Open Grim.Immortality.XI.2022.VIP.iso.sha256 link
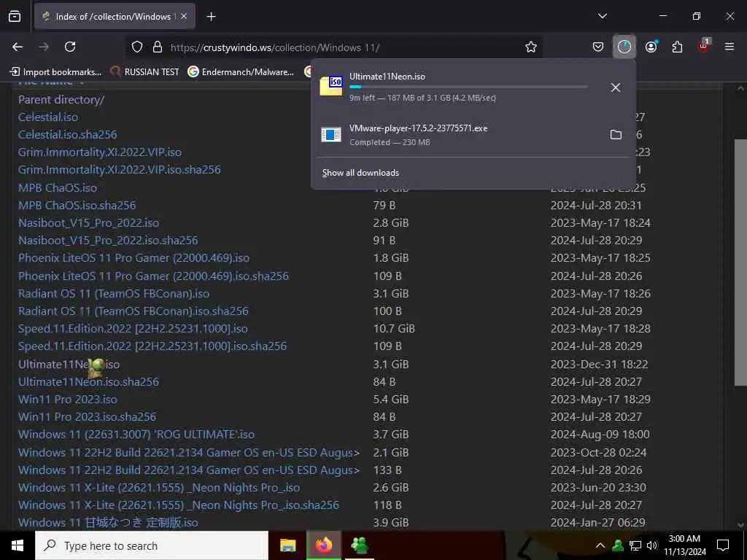The height and width of the screenshot is (560, 747). pyautogui.click(x=119, y=170)
